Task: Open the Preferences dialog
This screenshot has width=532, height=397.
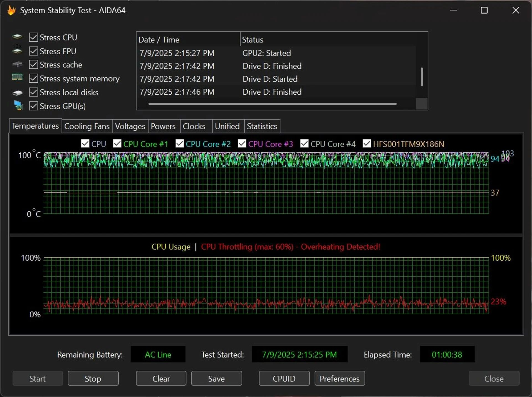Action: [340, 378]
